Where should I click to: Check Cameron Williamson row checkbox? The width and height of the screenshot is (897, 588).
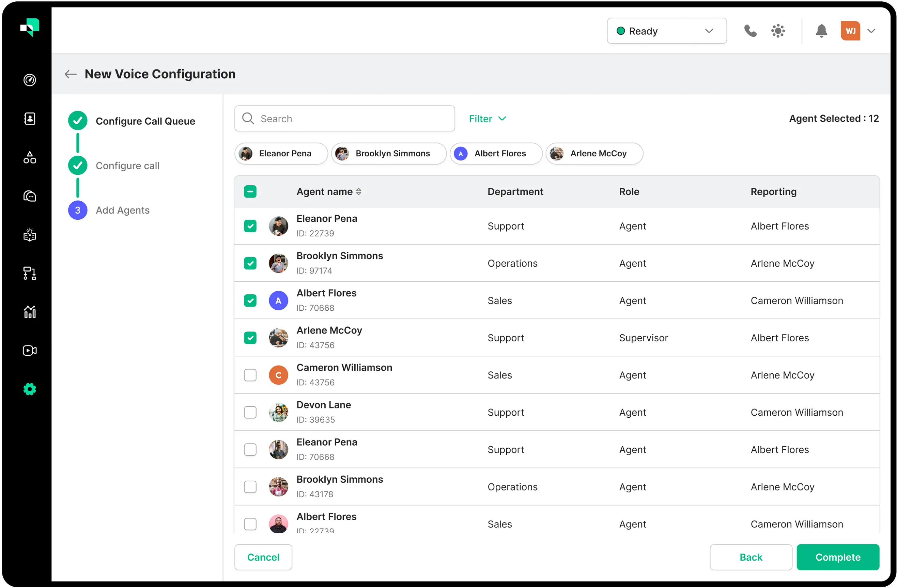(x=250, y=375)
